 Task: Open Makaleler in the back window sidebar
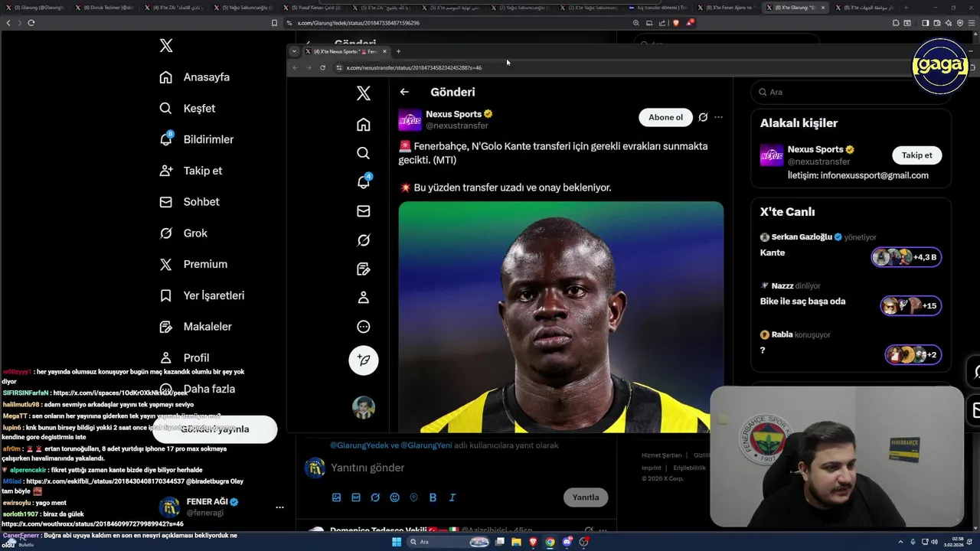click(x=195, y=327)
